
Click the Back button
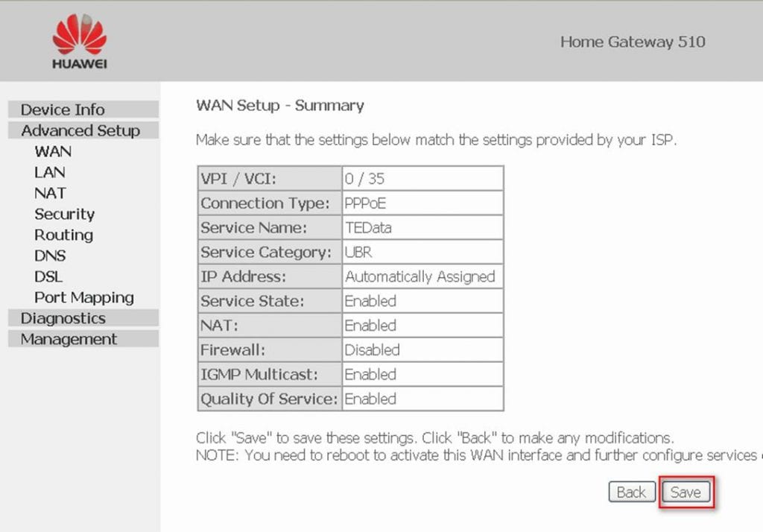pos(631,492)
